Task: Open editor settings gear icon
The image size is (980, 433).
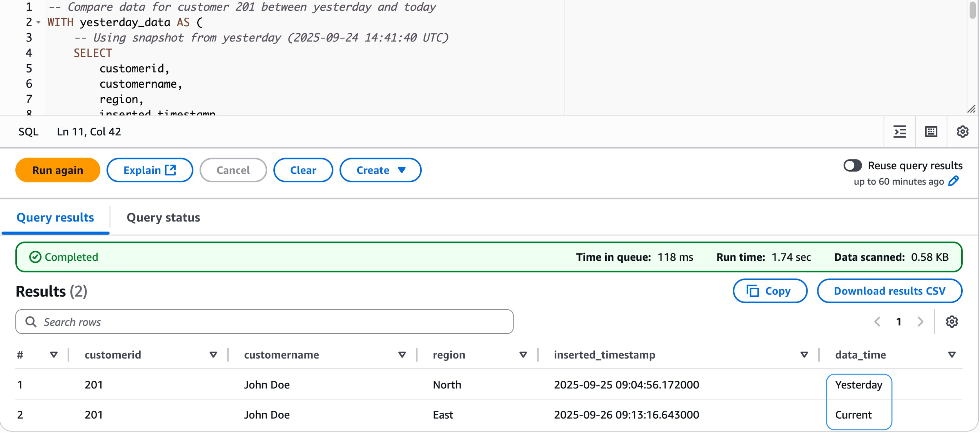Action: [x=962, y=132]
